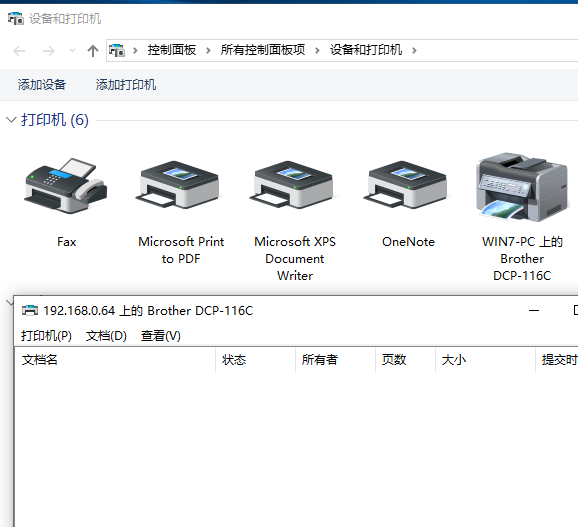Open the 文档(D) menu

pyautogui.click(x=106, y=336)
